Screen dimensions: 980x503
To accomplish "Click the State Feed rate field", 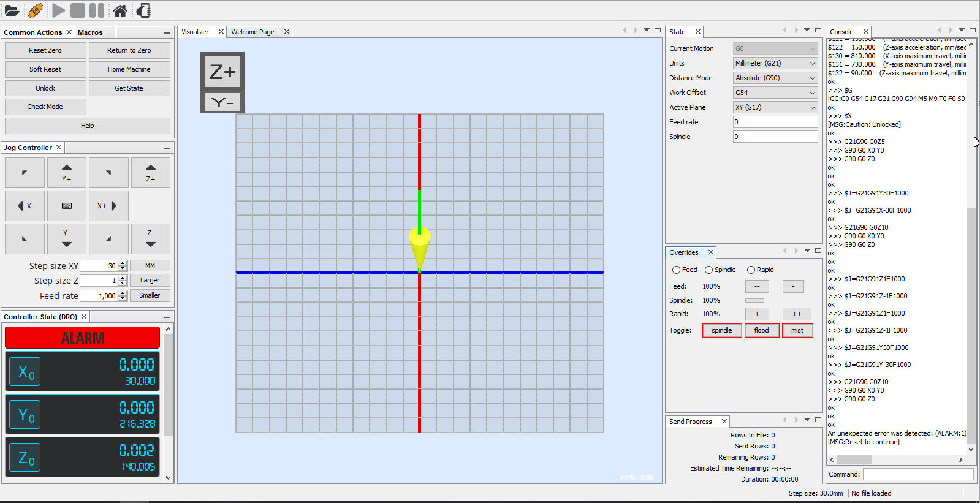I will click(x=775, y=122).
